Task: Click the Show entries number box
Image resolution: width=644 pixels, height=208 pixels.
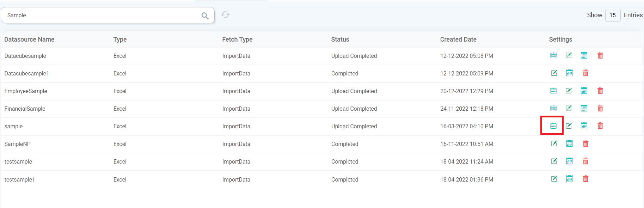Action: coord(613,15)
